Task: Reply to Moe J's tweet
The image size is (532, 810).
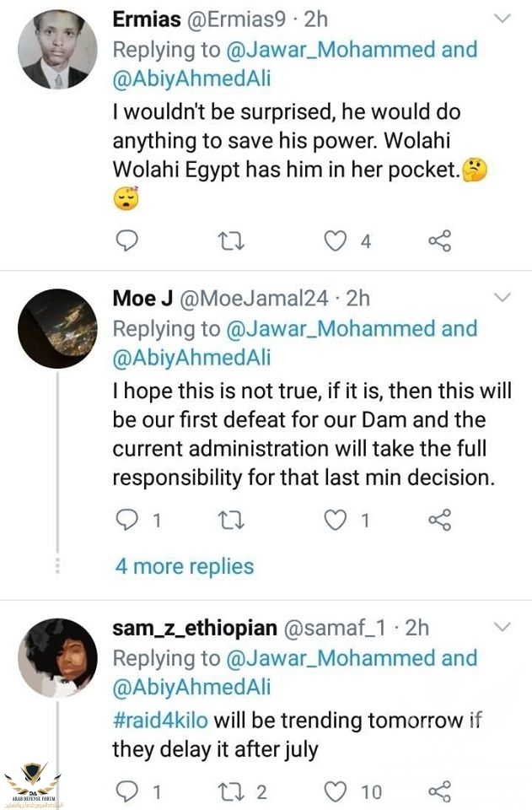Action: (126, 520)
